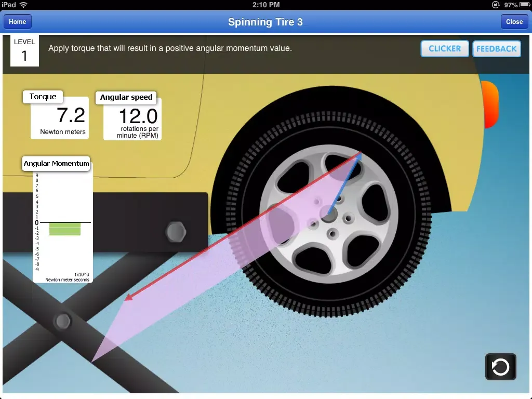Click the 2:10 PM clock
This screenshot has height=399, width=532.
pyautogui.click(x=266, y=5)
